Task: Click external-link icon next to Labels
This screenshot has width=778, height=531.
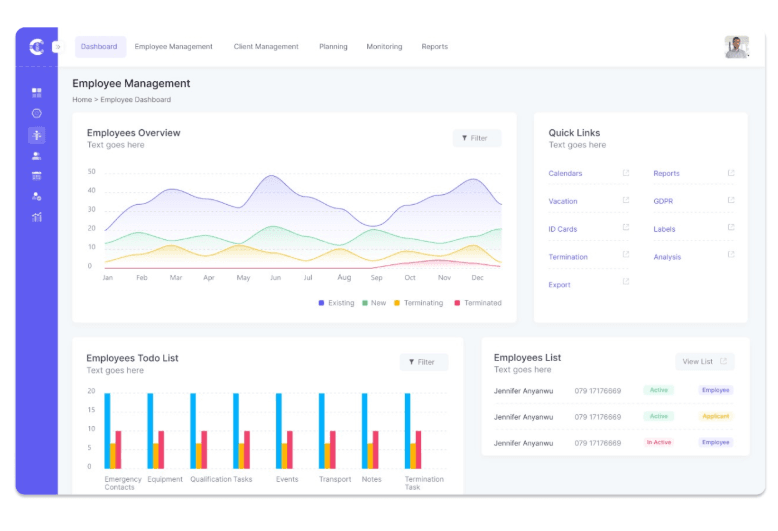Action: point(731,227)
